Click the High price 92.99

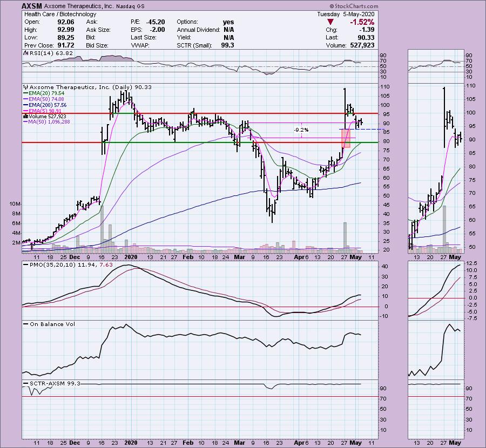pos(66,30)
